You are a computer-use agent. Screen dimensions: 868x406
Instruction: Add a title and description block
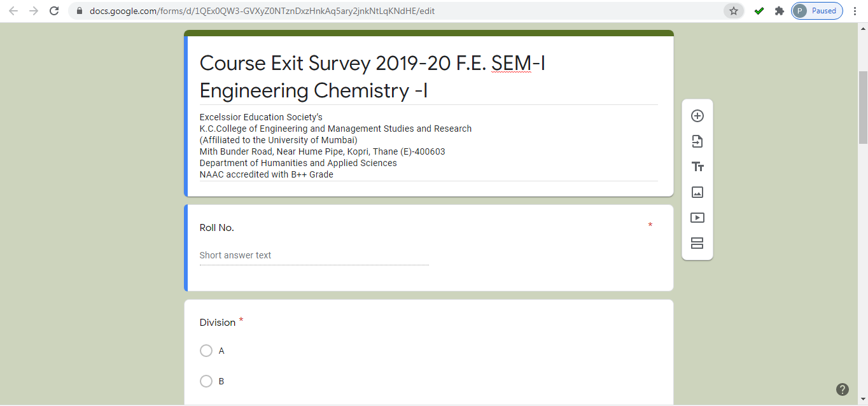coord(697,167)
